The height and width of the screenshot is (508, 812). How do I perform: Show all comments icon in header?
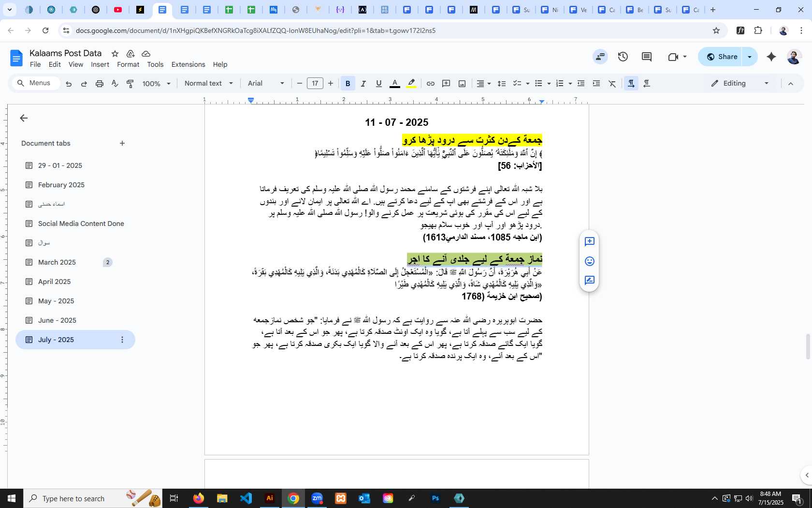pos(647,57)
